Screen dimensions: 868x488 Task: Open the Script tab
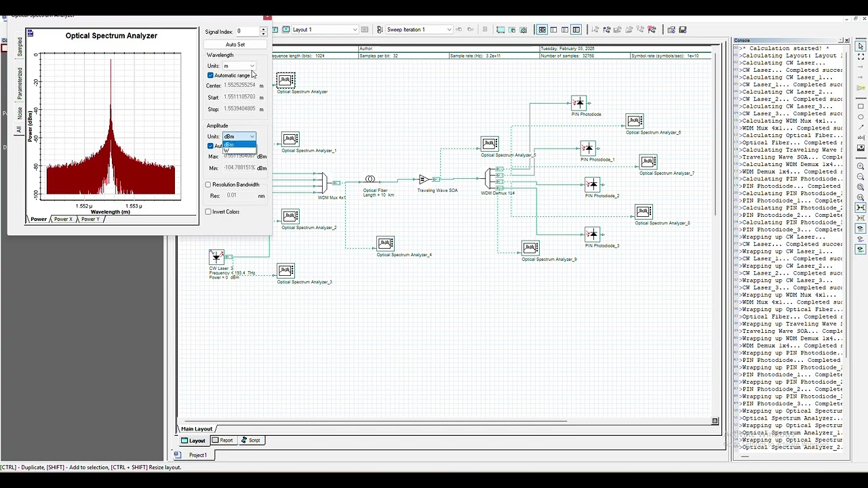point(251,441)
